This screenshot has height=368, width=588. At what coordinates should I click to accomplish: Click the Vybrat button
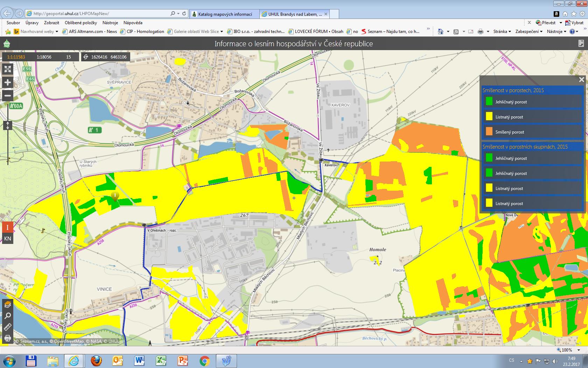[575, 22]
